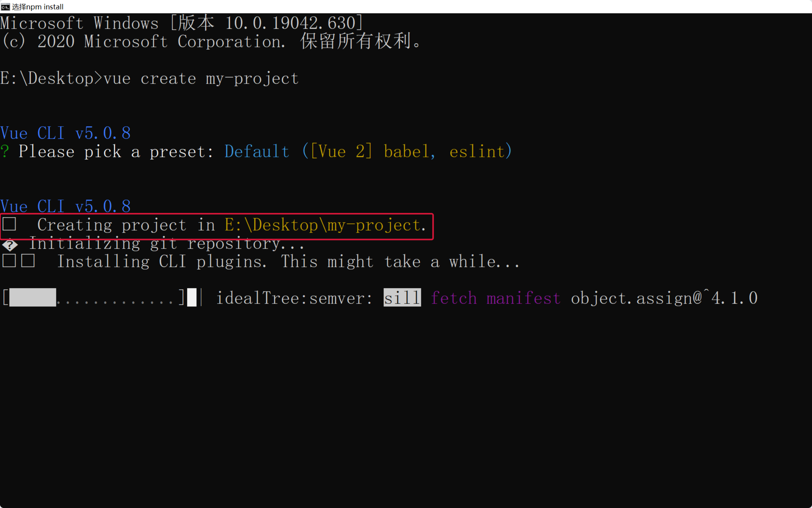This screenshot has height=508, width=812.
Task: Click the cmd icon in title bar
Action: coord(5,6)
